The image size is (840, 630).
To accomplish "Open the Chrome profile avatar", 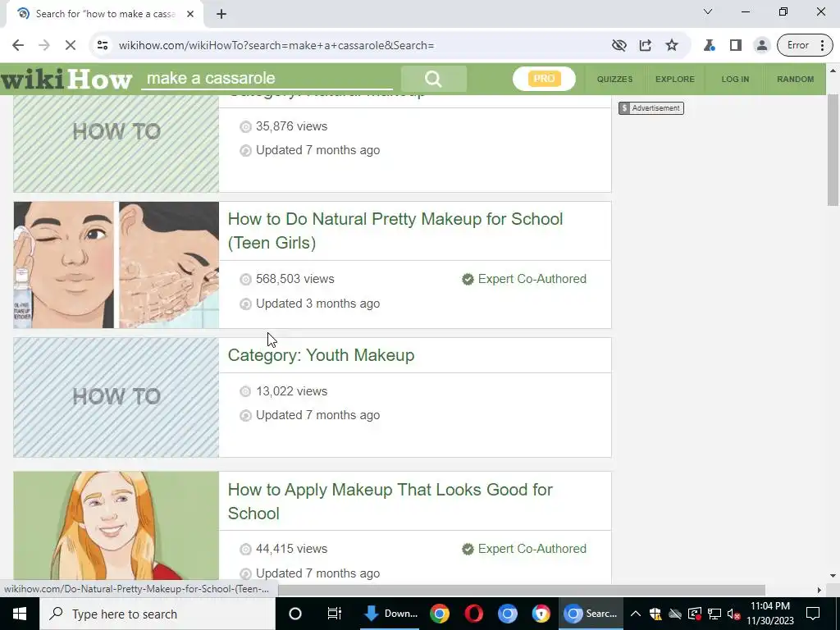I will (x=761, y=46).
